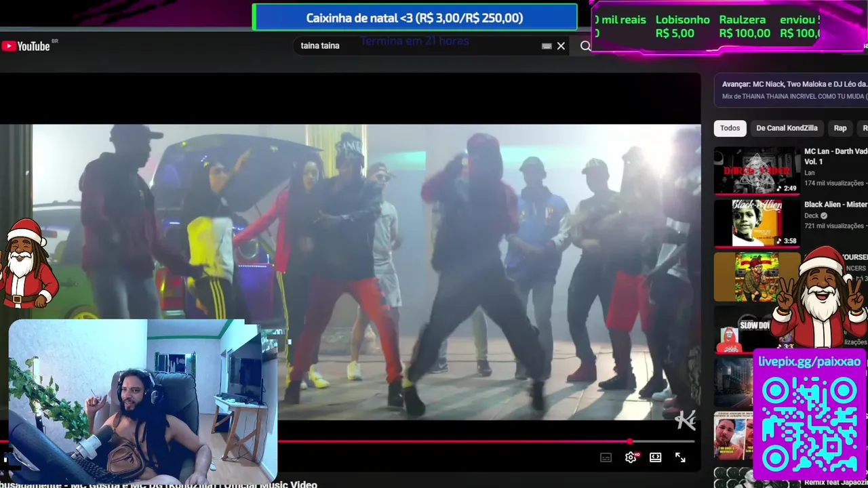The image size is (868, 488).
Task: Open the 'Avançar: MC Niack' mix panel
Action: (x=791, y=90)
